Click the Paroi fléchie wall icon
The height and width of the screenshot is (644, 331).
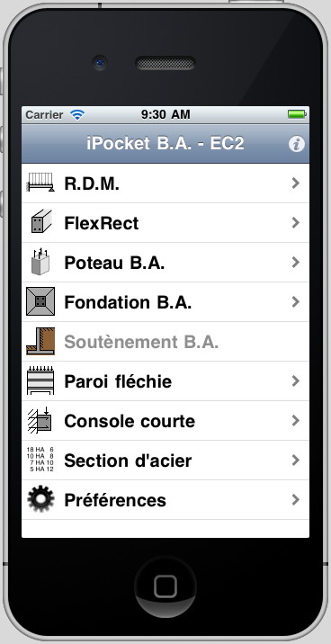40,380
